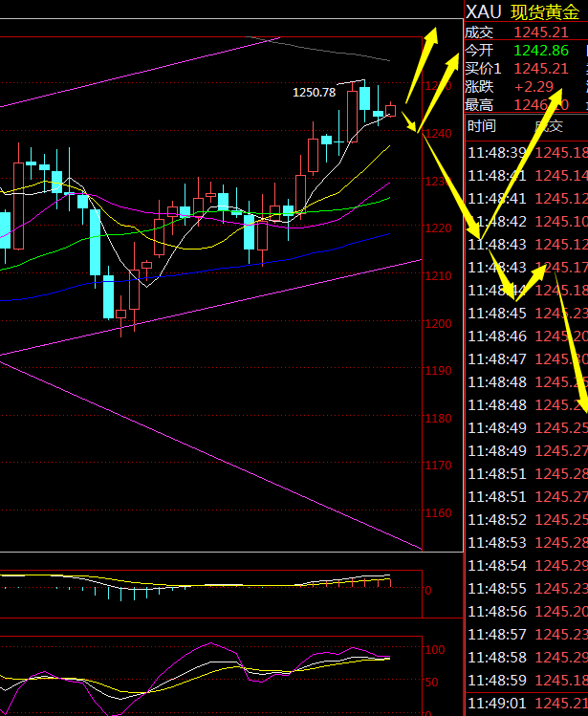Viewport: 588px width, 716px height.
Task: Select the tick row at 11:48:39
Action: [527, 153]
